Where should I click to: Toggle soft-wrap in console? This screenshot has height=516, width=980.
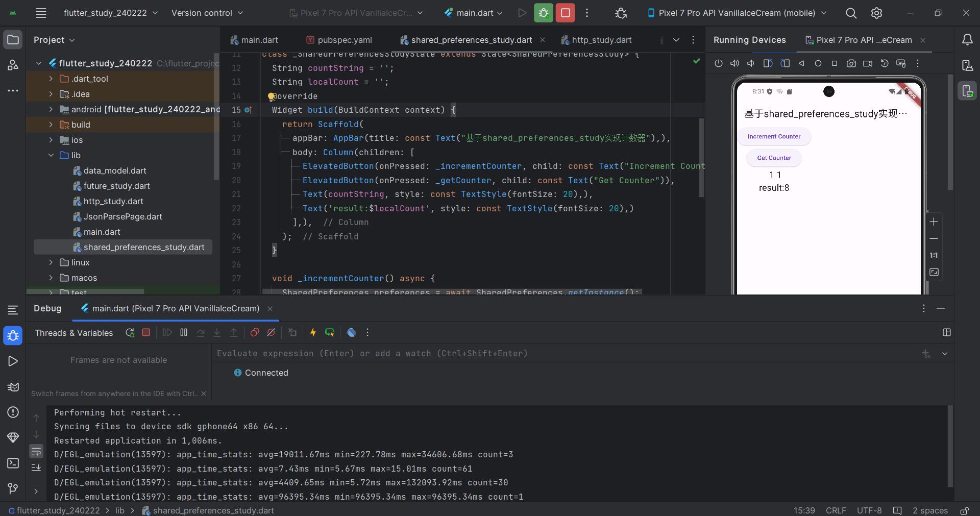click(x=36, y=451)
